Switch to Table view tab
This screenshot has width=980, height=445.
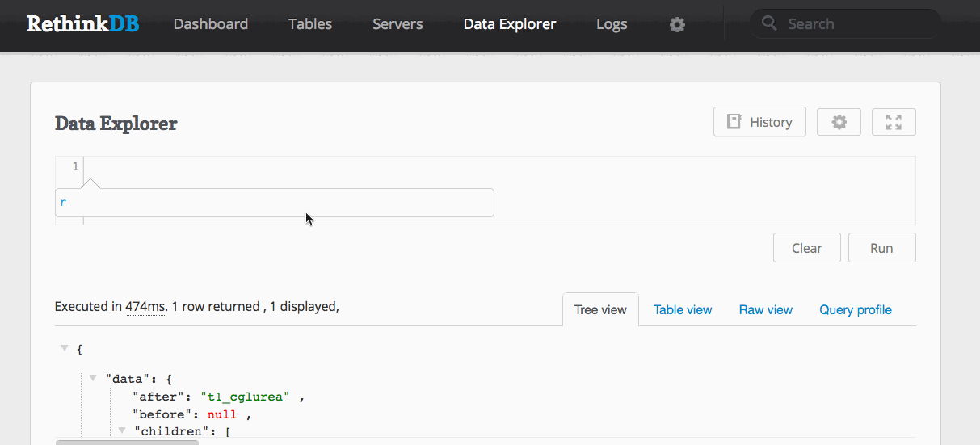(683, 309)
